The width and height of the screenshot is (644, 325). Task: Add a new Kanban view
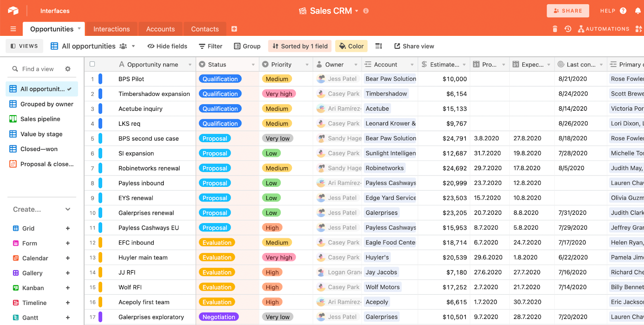[x=68, y=288]
